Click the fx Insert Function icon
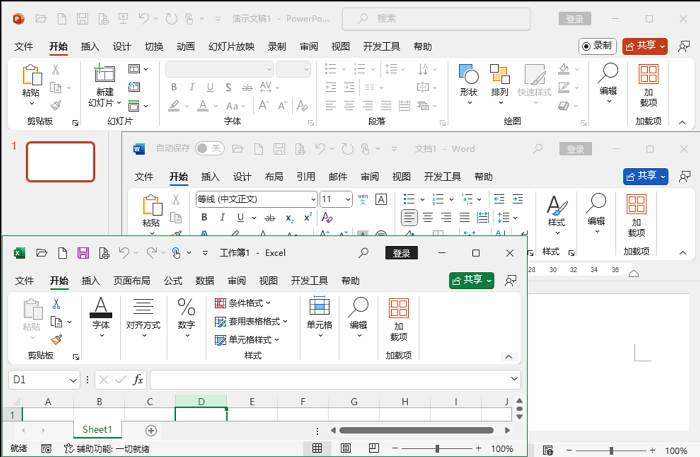The image size is (700, 457). (138, 380)
